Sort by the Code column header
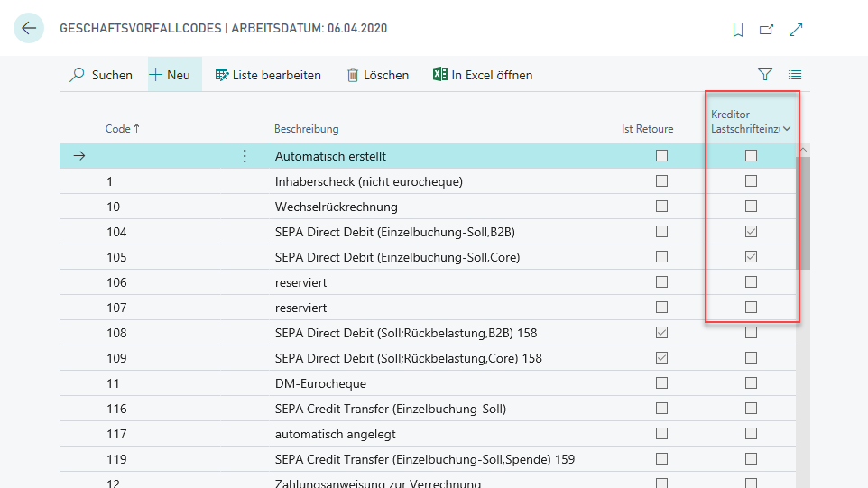The width and height of the screenshot is (868, 488). [x=123, y=128]
